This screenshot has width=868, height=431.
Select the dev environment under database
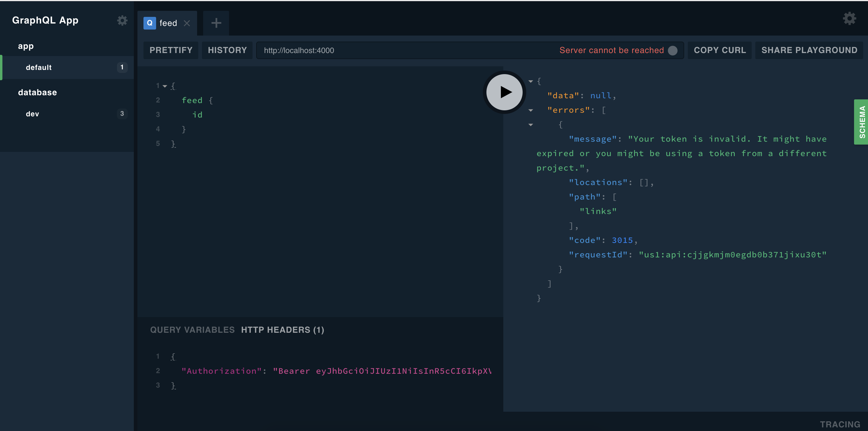click(32, 114)
